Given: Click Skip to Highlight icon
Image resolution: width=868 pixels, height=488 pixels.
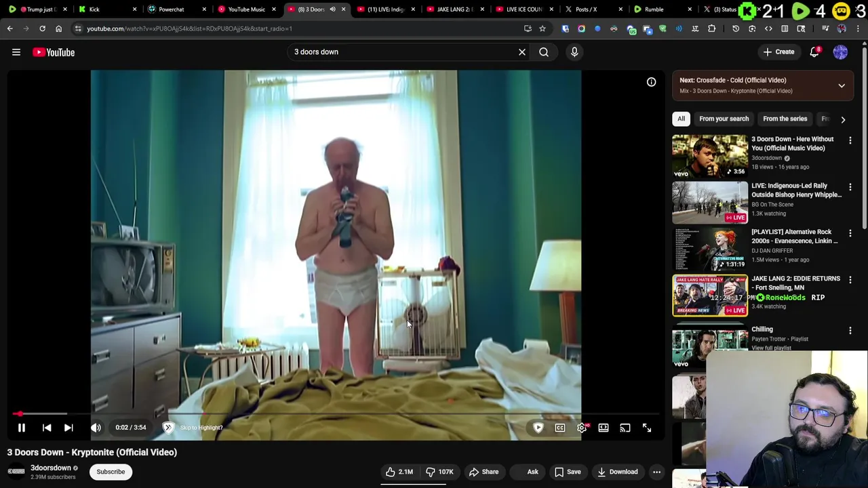Looking at the screenshot, I should [x=168, y=427].
